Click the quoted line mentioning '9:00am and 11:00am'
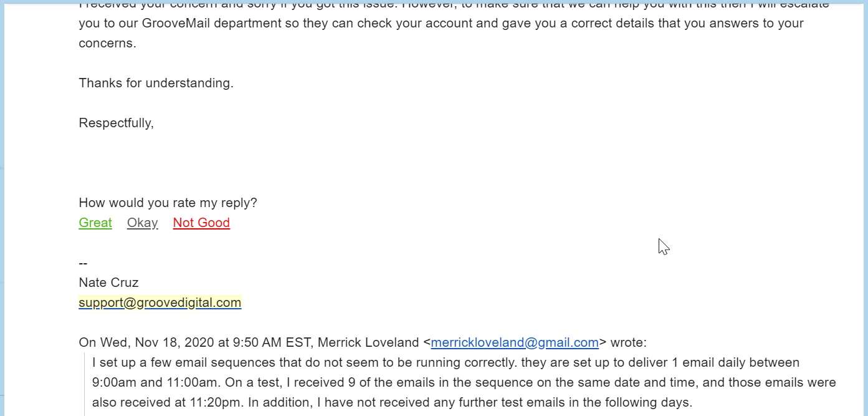 pos(464,382)
